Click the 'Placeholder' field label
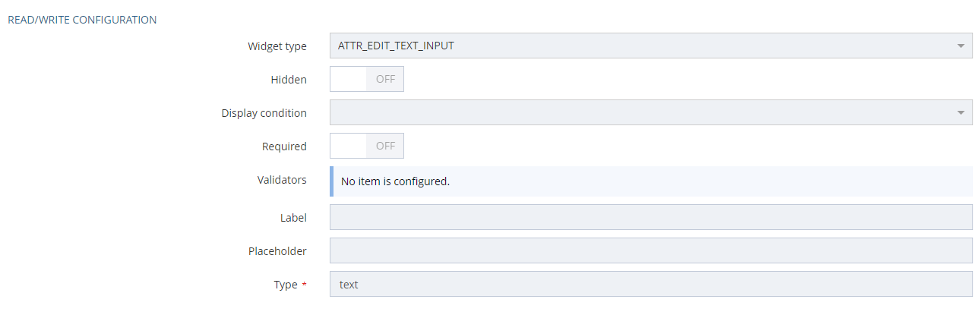Image resolution: width=980 pixels, height=315 pixels. pos(277,251)
